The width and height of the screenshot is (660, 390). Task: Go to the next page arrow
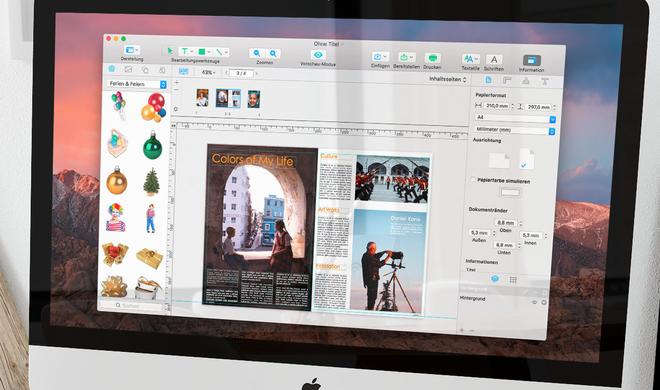point(257,73)
